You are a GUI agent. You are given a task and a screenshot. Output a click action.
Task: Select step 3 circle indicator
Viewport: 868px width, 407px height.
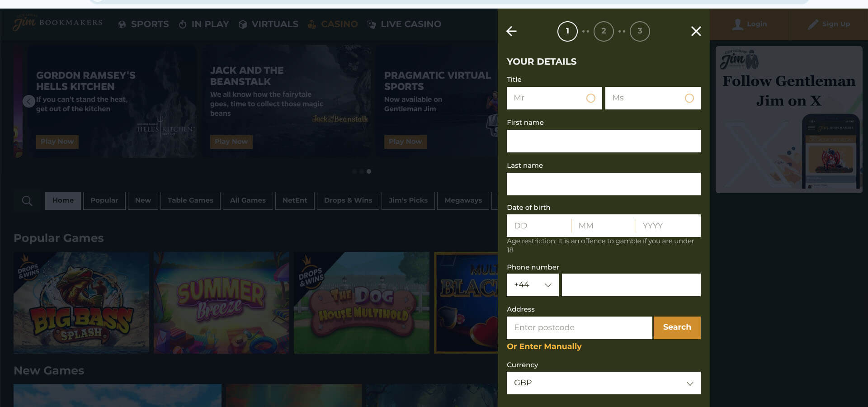(x=640, y=31)
